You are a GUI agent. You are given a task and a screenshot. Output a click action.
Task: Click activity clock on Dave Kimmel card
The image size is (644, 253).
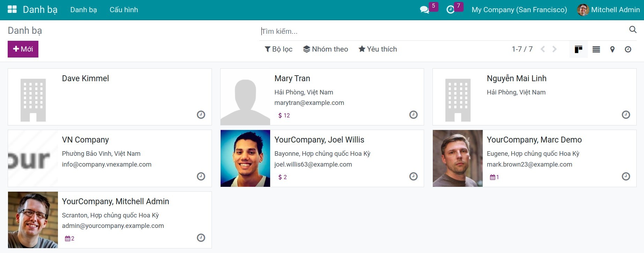click(201, 115)
